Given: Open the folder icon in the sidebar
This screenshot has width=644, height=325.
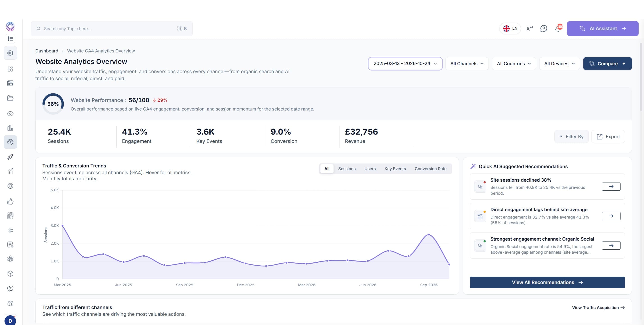Looking at the screenshot, I should tap(10, 98).
